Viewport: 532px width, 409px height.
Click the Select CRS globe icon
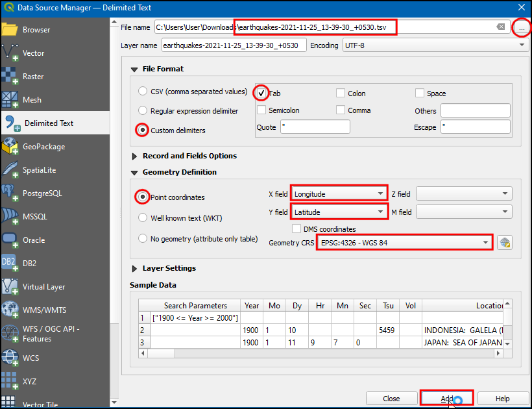[x=505, y=243]
